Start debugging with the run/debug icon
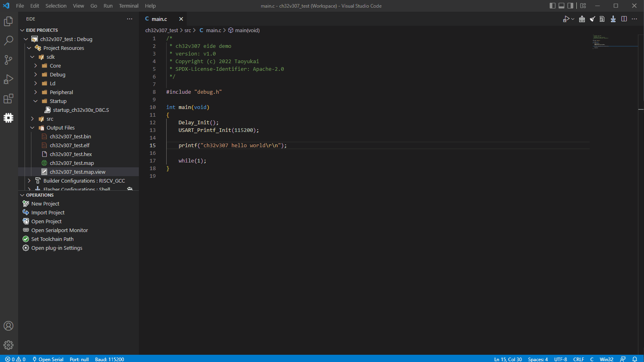Image resolution: width=644 pixels, height=362 pixels. 566,19
